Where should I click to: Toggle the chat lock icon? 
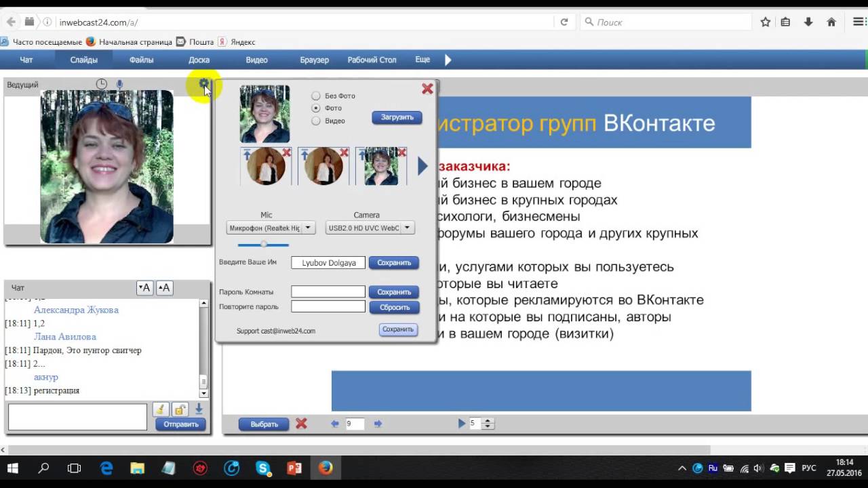tap(180, 409)
